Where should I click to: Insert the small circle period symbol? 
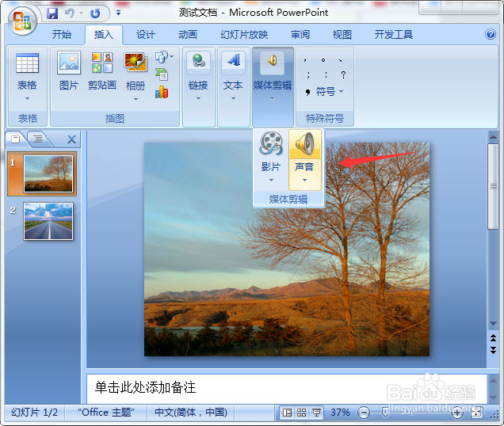click(x=323, y=60)
